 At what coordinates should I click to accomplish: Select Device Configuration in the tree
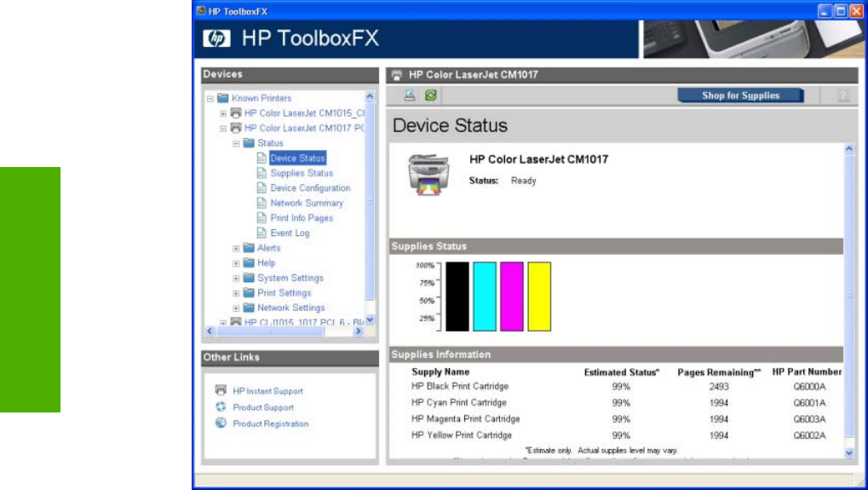click(310, 188)
